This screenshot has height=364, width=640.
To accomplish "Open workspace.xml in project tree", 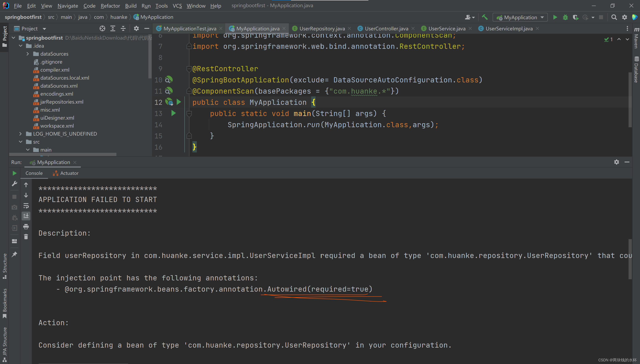I will click(57, 126).
